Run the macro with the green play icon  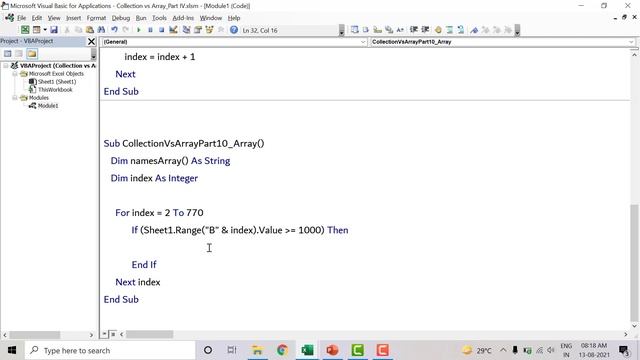pos(139,30)
